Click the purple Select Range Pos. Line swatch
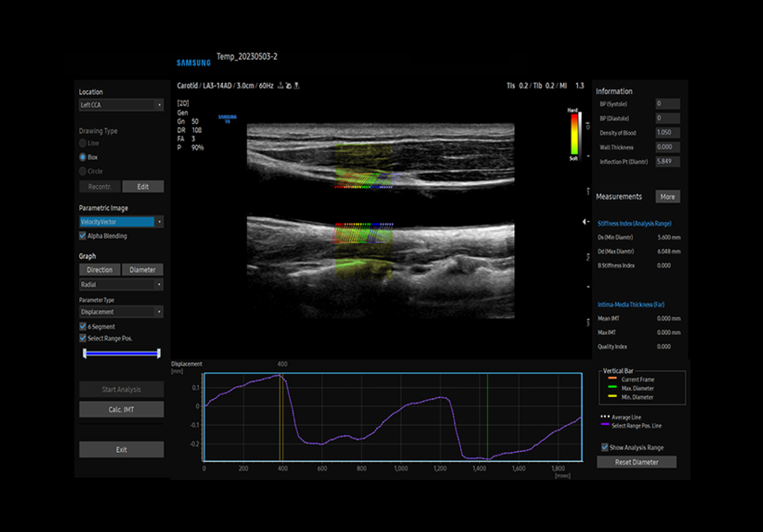 [x=605, y=425]
